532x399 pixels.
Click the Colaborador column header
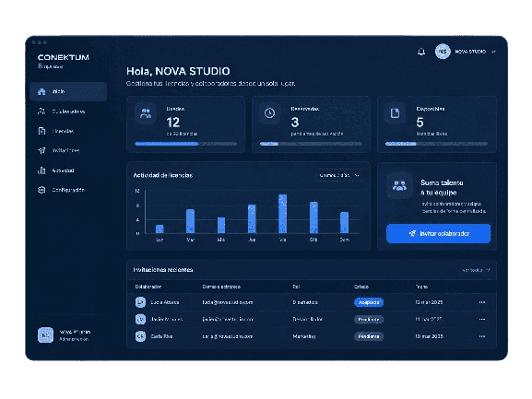click(x=148, y=287)
